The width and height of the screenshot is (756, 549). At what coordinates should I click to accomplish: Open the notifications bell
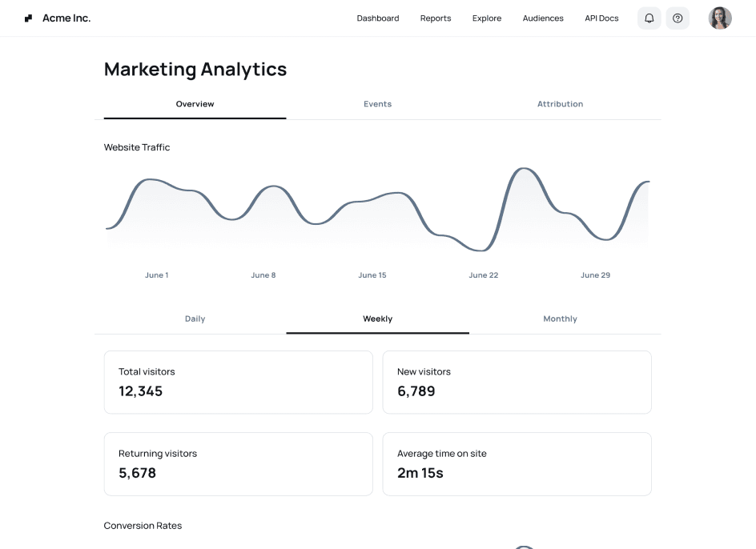point(649,18)
